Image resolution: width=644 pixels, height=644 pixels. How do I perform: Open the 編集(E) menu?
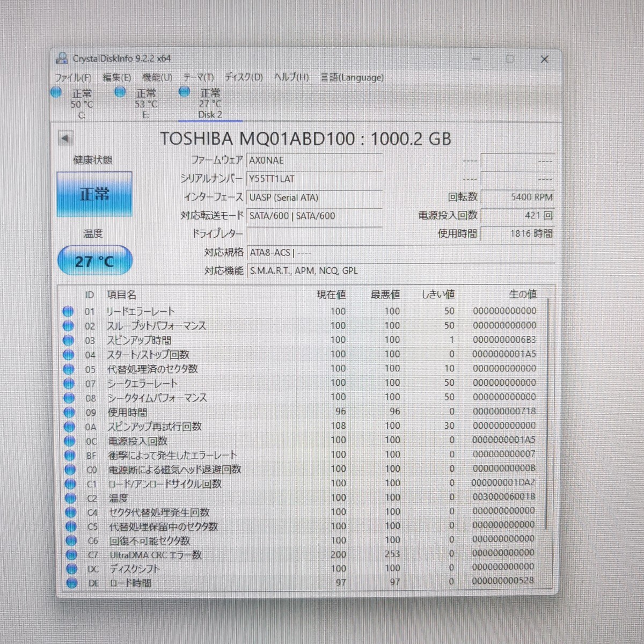[116, 78]
